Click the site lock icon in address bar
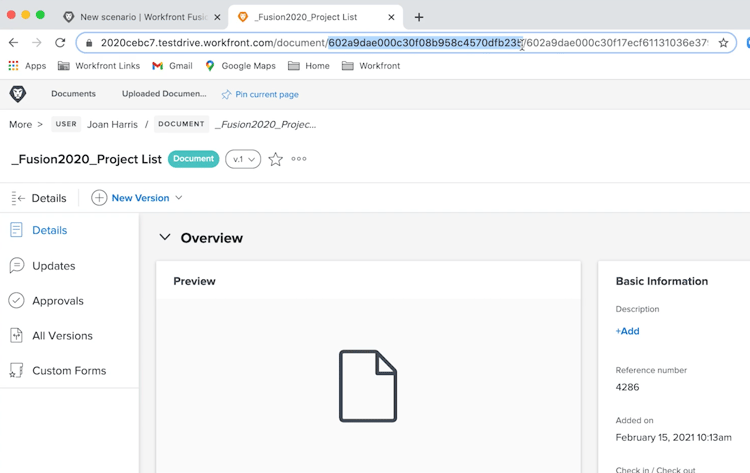The image size is (750, 473). coord(89,43)
